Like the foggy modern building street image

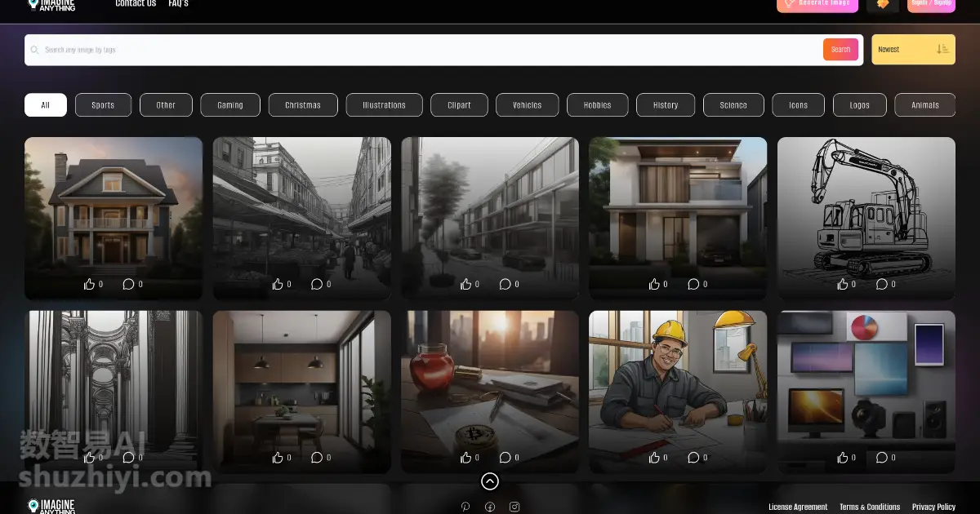[466, 284]
